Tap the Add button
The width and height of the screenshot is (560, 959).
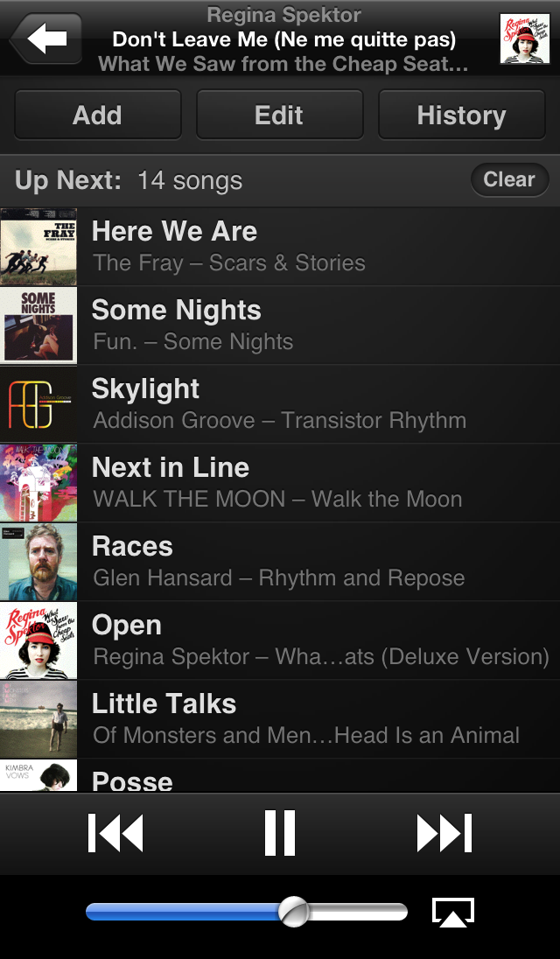click(x=98, y=115)
